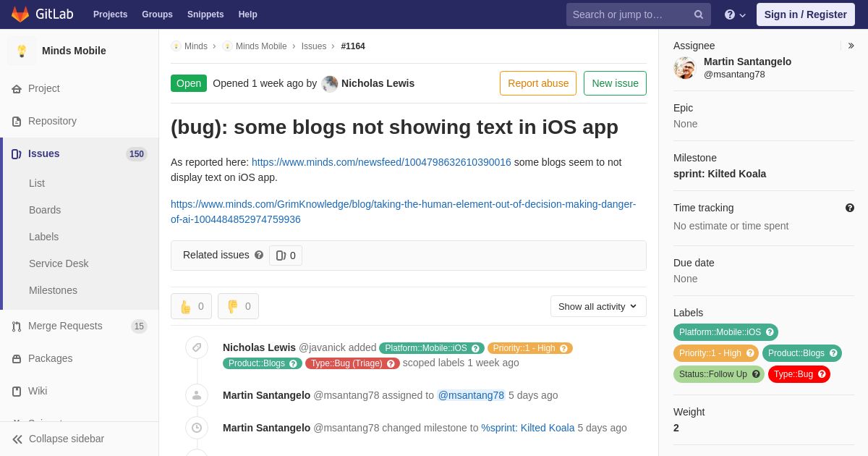Click the Repository file icon in sidebar
Image resolution: width=868 pixels, height=456 pixels.
(17, 122)
